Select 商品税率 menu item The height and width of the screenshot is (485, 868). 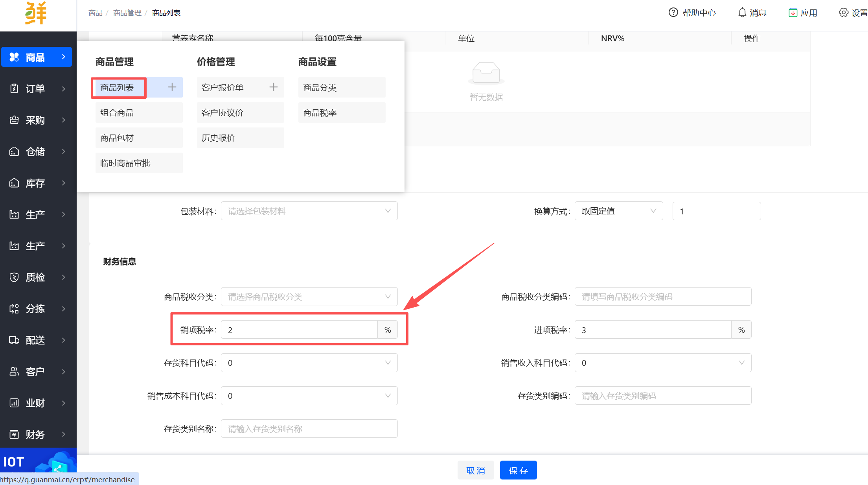[341, 113]
